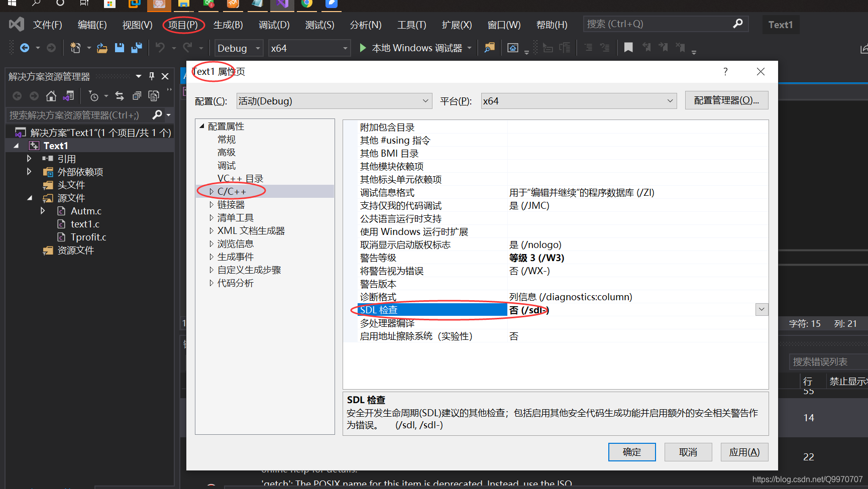Toggle a bookmark using the bookmark toolbar icon

628,47
